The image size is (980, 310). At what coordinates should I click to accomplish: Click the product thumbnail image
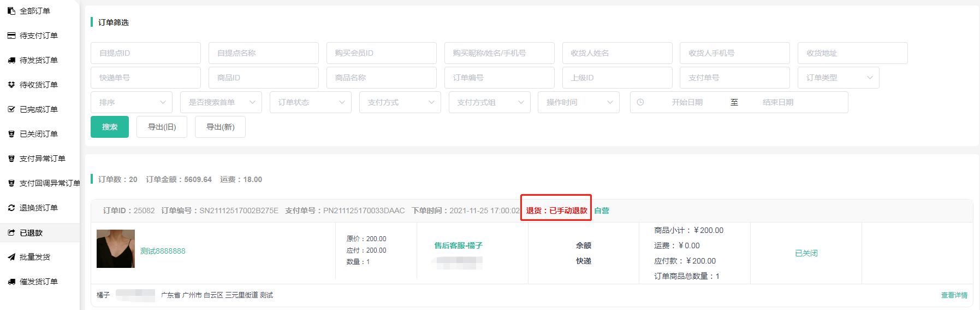click(x=116, y=249)
